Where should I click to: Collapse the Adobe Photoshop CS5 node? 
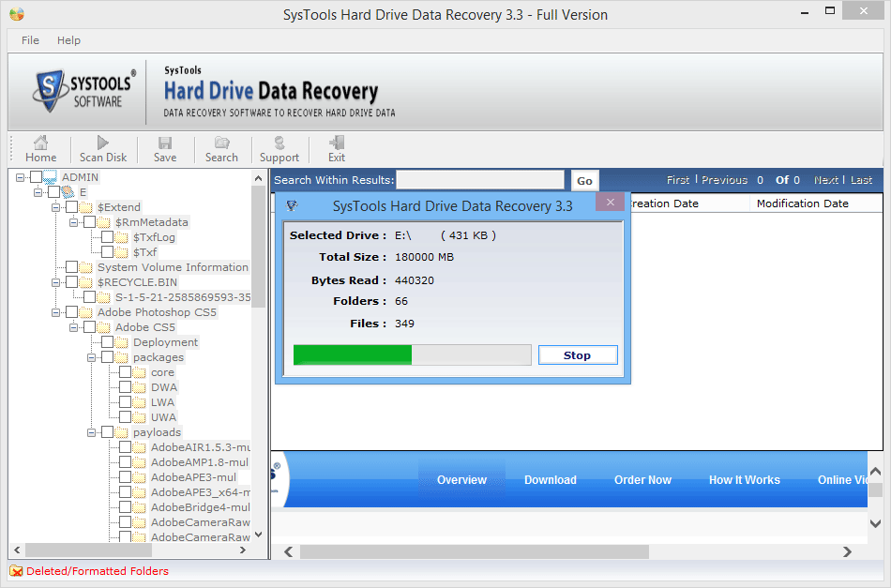coord(55,312)
